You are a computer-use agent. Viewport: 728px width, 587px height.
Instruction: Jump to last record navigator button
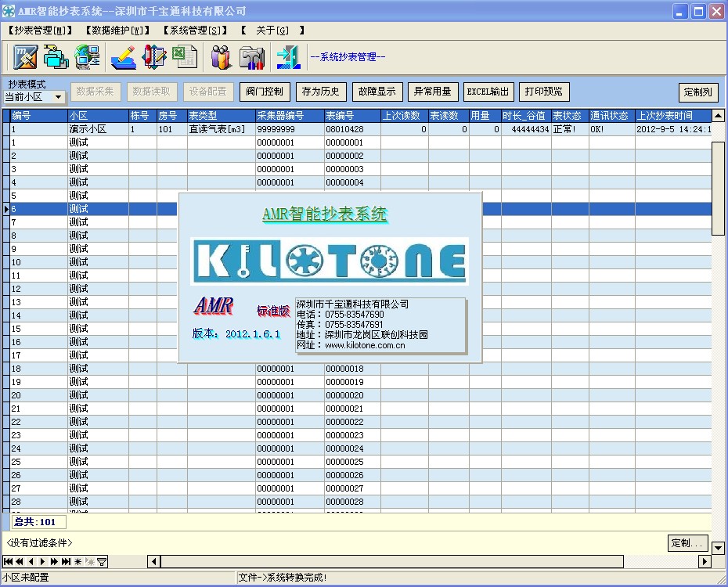66,561
